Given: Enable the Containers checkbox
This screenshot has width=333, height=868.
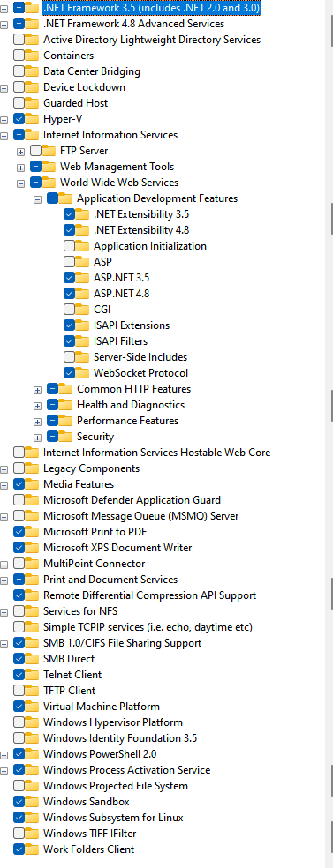Looking at the screenshot, I should click(19, 56).
